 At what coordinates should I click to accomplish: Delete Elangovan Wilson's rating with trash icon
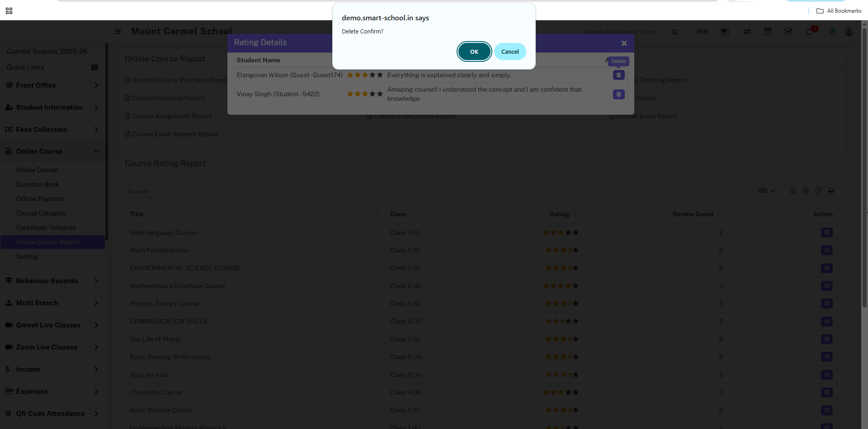coord(618,75)
